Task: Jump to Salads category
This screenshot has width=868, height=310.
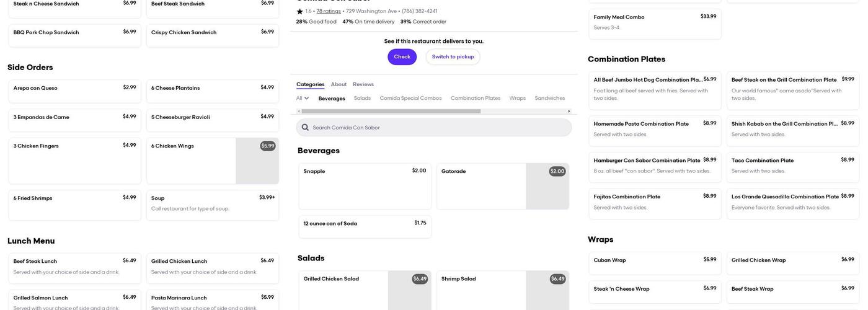Action: (362, 99)
